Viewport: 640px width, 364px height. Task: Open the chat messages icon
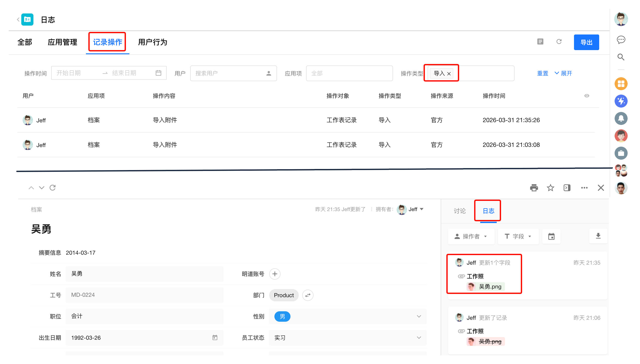tap(621, 40)
